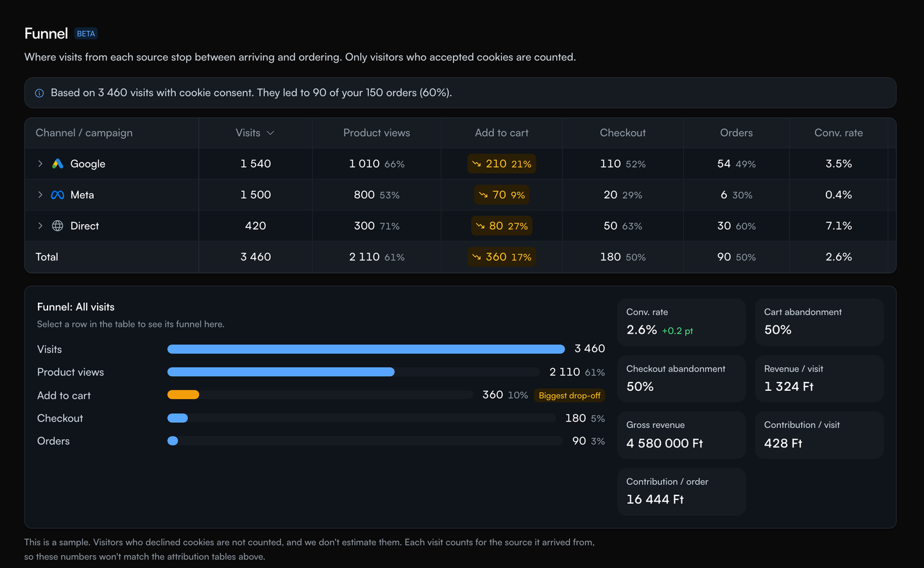Click the down-trend arrow in Meta's Add to cart cell

point(483,195)
